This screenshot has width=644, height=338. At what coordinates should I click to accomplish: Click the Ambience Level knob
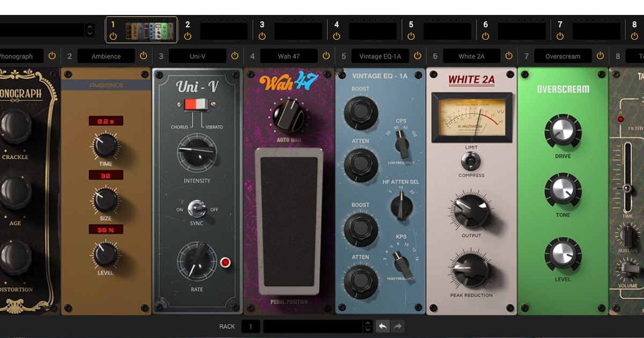106,254
